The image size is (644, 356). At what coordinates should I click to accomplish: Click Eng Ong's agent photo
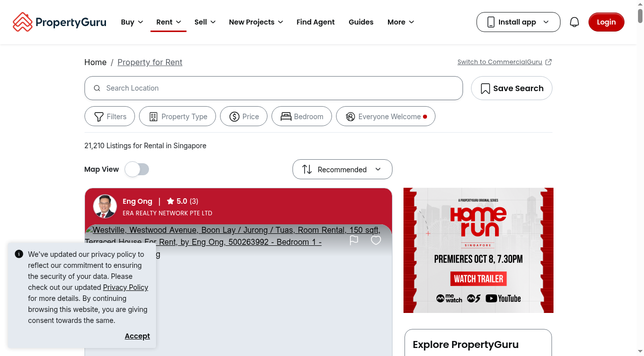105,206
